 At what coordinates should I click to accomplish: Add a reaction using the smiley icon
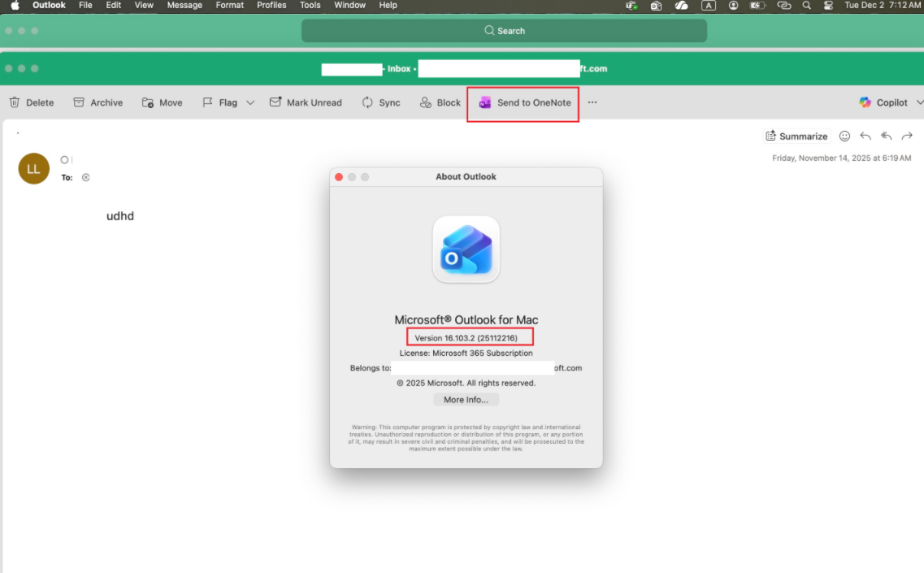[x=844, y=137]
